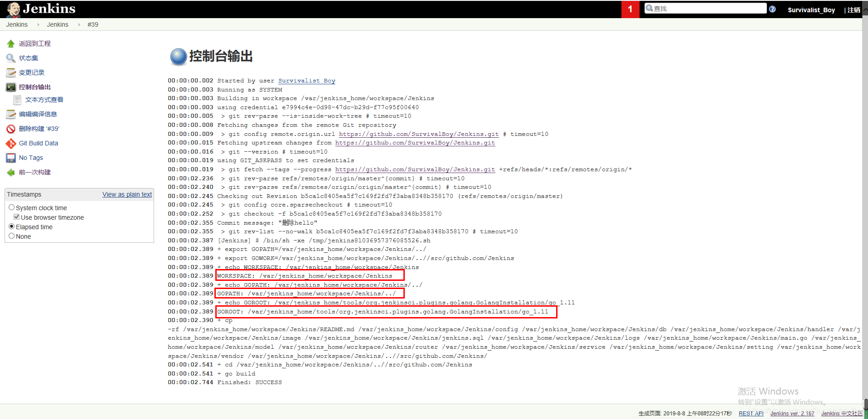Open 前一次构建 sidebar link

(x=35, y=172)
